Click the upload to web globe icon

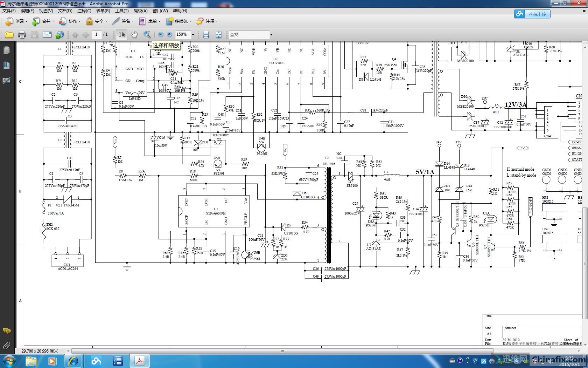tap(60, 35)
